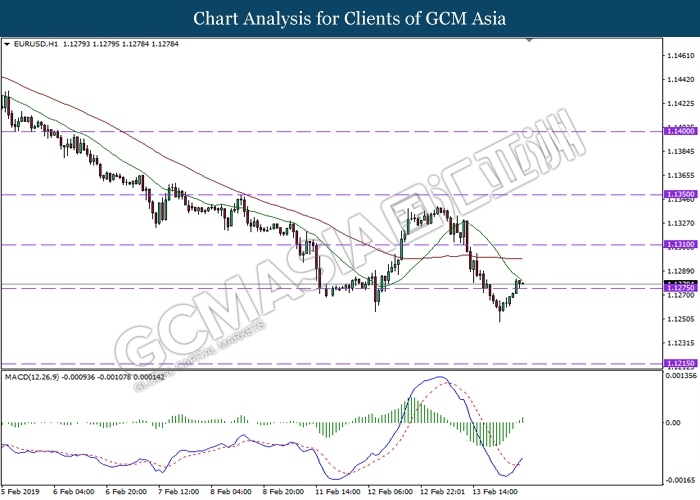Click the Chart Analysis for Clients title
This screenshot has width=700, height=500.
(x=350, y=19)
